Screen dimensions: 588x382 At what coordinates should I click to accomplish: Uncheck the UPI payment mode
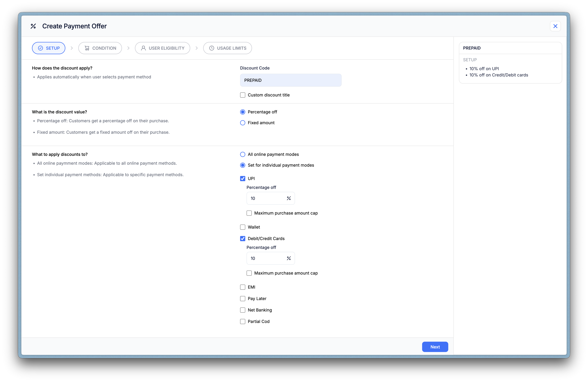pyautogui.click(x=243, y=179)
